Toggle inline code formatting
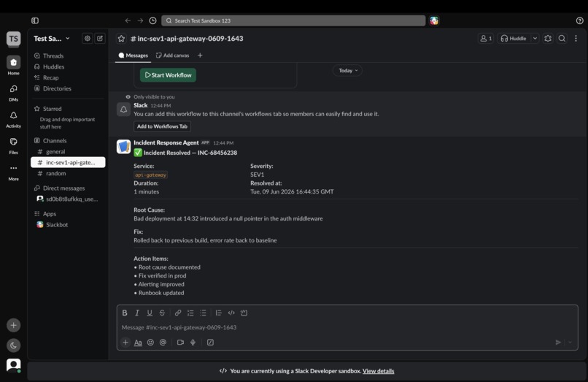This screenshot has width=588, height=382. (x=231, y=313)
